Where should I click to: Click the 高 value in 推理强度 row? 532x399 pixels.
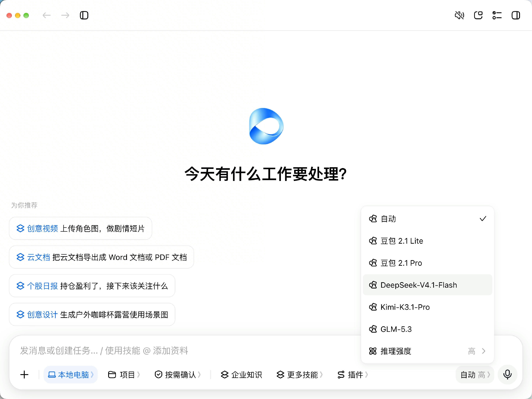pos(472,351)
